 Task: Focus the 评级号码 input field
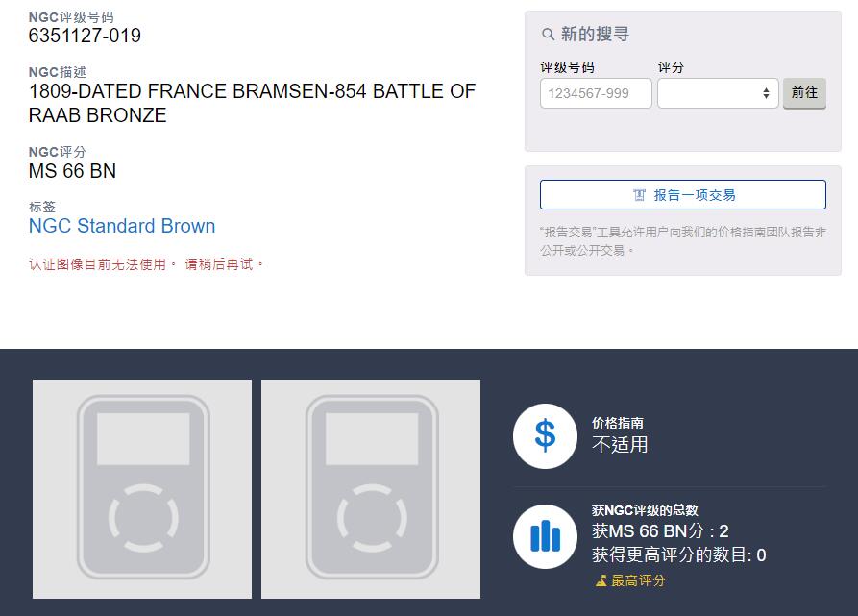point(596,93)
